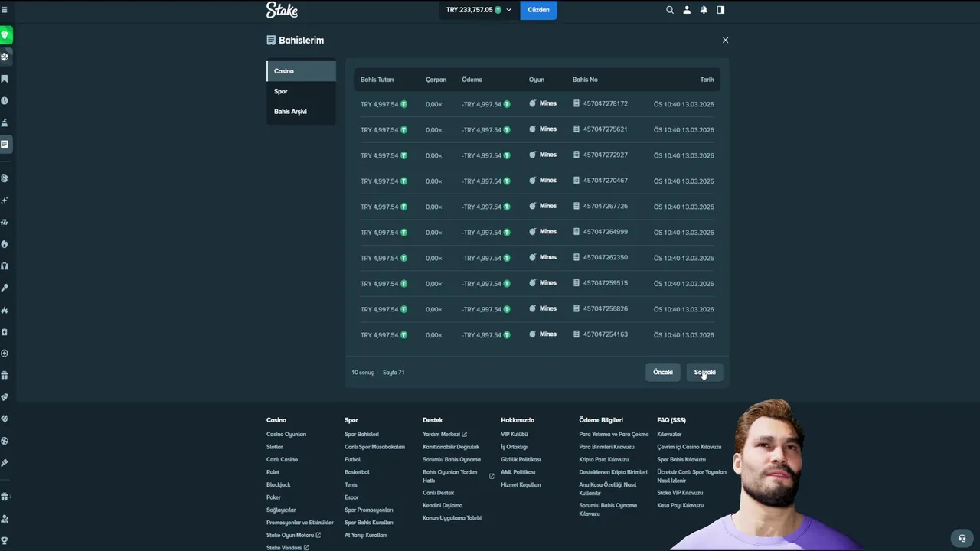Select the Bahis Arşivi tab
Screen dimensions: 980x551
[301, 112]
